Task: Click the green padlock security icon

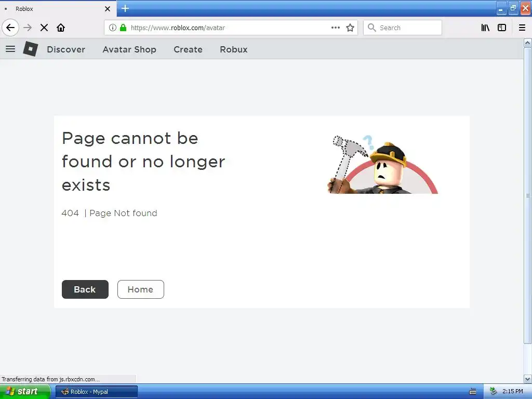Action: point(123,28)
